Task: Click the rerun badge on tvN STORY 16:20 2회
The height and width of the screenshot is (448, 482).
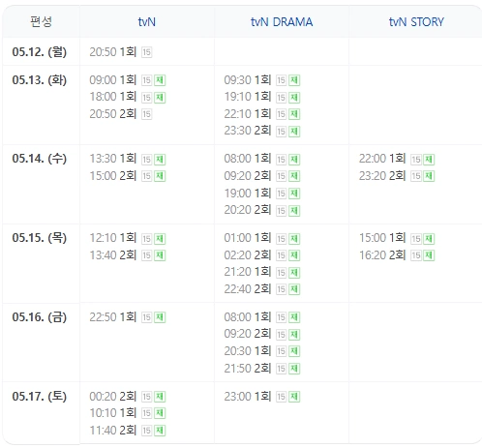Action: click(429, 255)
